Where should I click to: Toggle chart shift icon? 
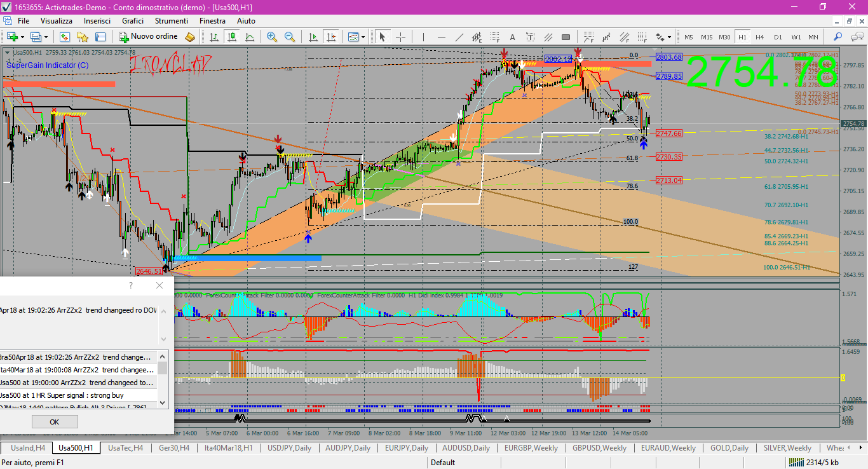pyautogui.click(x=330, y=37)
